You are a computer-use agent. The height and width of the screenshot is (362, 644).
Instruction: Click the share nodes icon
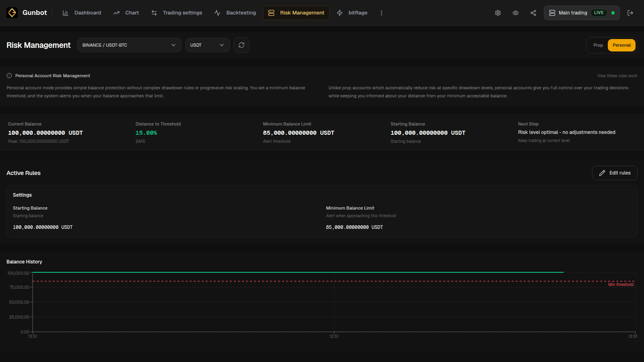[533, 13]
